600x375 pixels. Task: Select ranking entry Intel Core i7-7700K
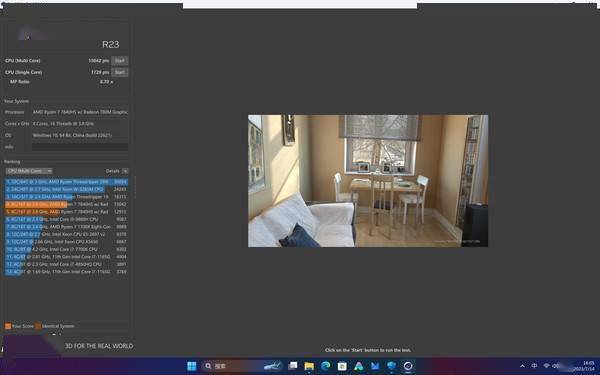(x=67, y=249)
